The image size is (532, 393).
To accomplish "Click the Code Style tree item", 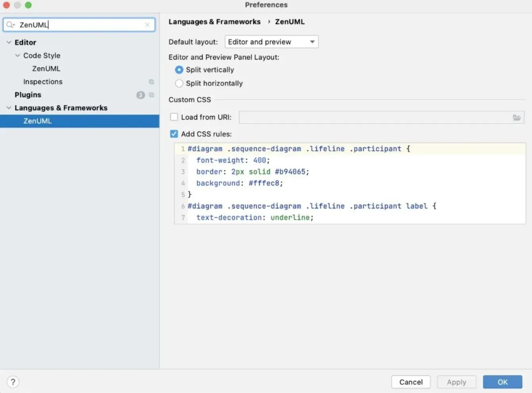I will (x=42, y=56).
